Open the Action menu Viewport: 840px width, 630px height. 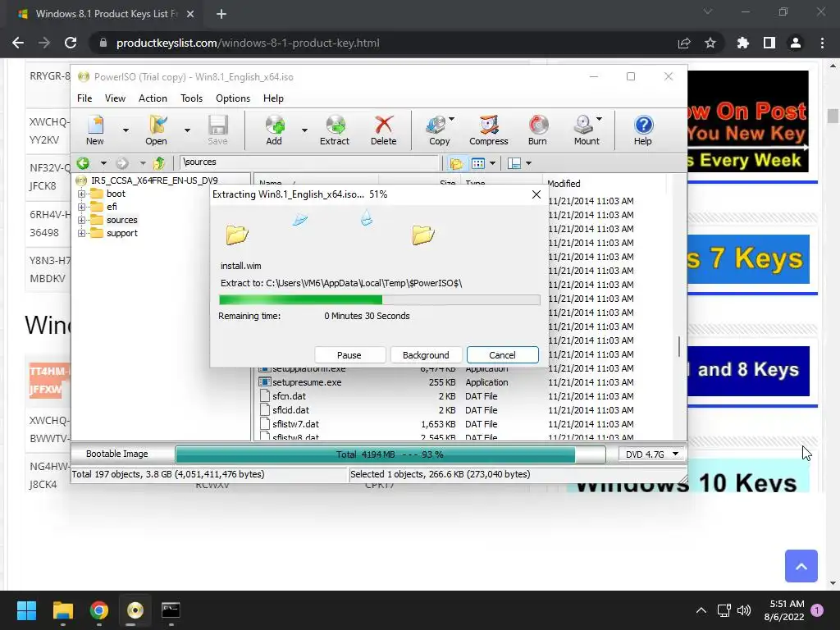(x=153, y=98)
